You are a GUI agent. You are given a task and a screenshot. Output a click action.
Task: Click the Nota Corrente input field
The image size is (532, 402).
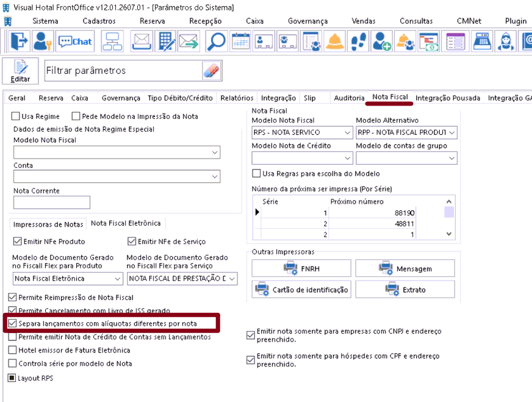coord(52,203)
